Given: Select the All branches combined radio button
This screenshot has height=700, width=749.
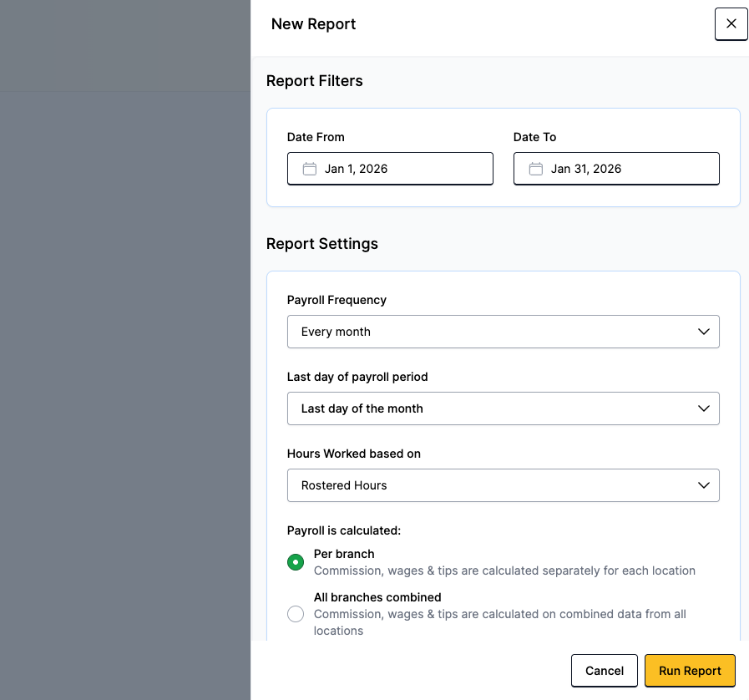Looking at the screenshot, I should pyautogui.click(x=296, y=614).
